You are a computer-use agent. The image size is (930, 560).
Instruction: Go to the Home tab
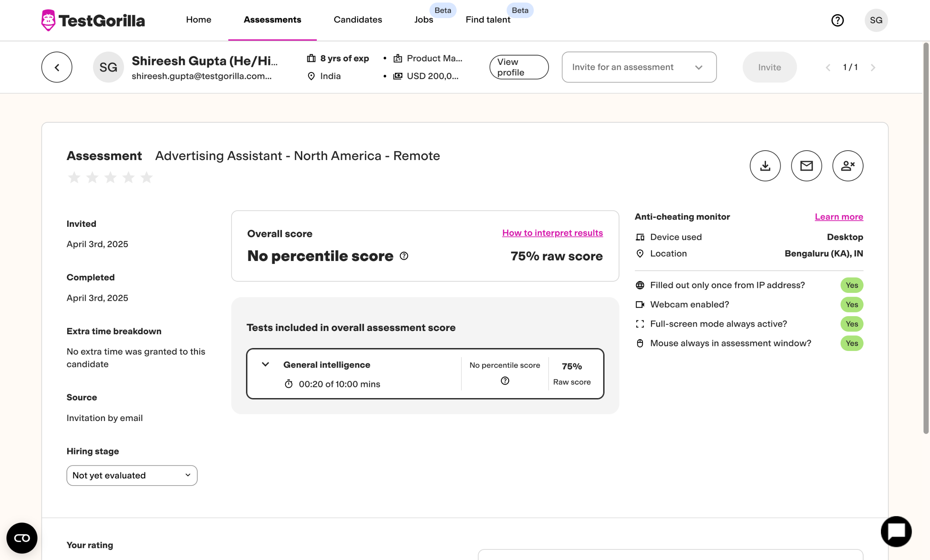(x=198, y=20)
